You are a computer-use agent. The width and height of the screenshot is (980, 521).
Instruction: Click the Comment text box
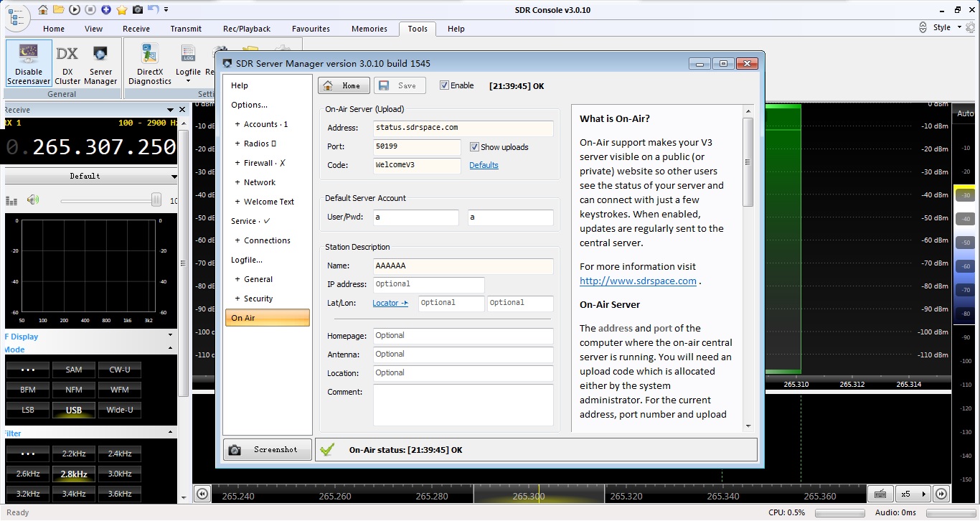point(463,405)
